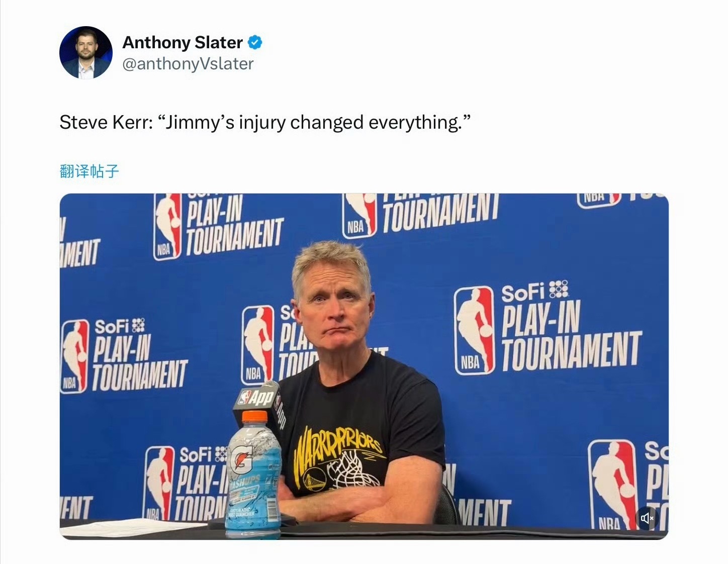Click the NBA App microphone flag

pos(257,399)
